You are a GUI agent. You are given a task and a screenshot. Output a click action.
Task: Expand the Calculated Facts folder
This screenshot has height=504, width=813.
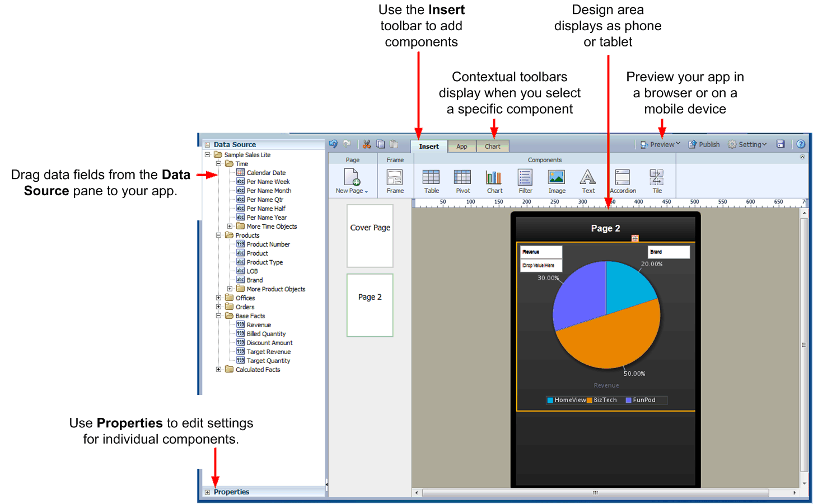218,369
